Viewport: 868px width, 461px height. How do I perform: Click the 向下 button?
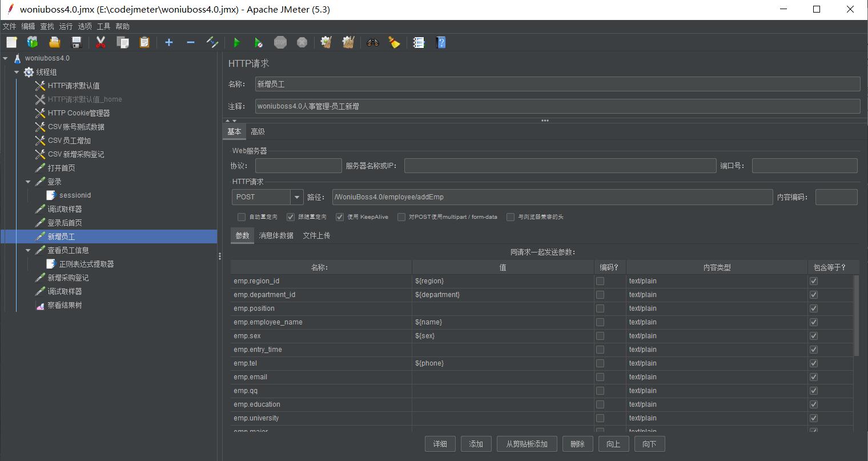click(649, 444)
